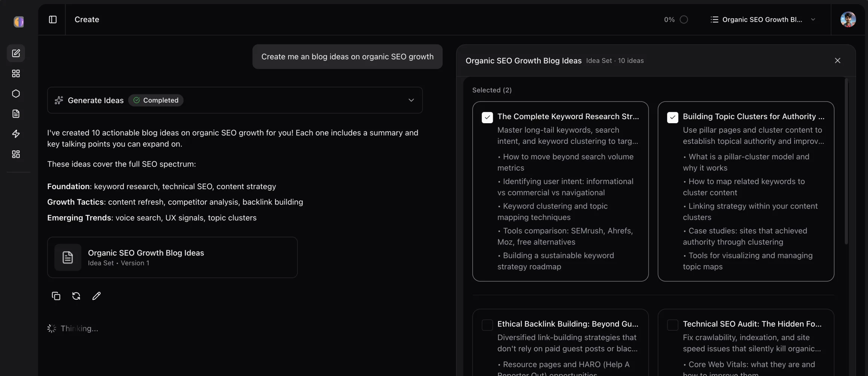Screen dimensions: 868x376
Task: Open the documents sidebar icon
Action: pos(16,114)
